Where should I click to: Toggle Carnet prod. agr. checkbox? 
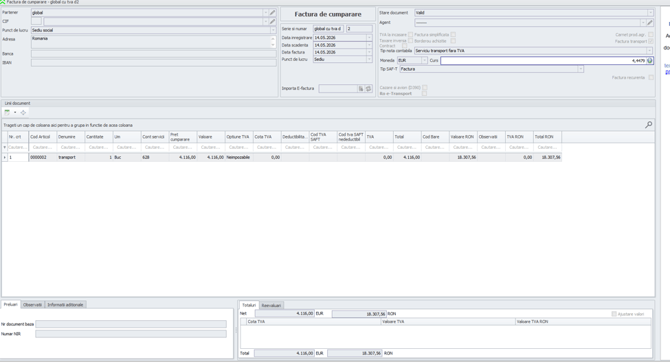click(x=651, y=35)
